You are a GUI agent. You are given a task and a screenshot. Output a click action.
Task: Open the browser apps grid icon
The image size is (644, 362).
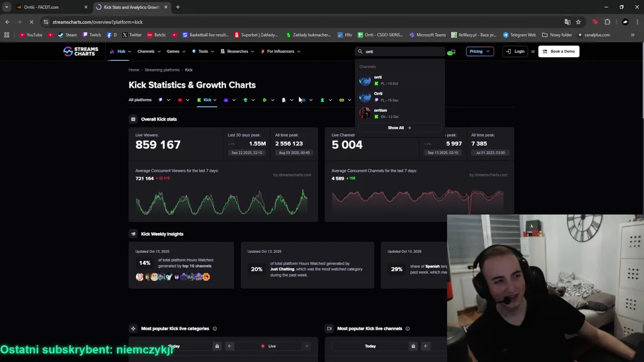7,35
